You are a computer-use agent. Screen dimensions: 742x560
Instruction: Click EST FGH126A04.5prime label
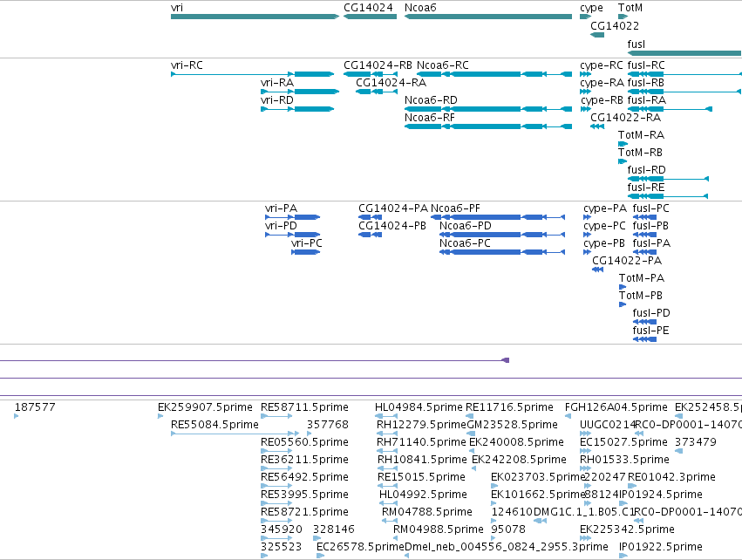click(616, 407)
